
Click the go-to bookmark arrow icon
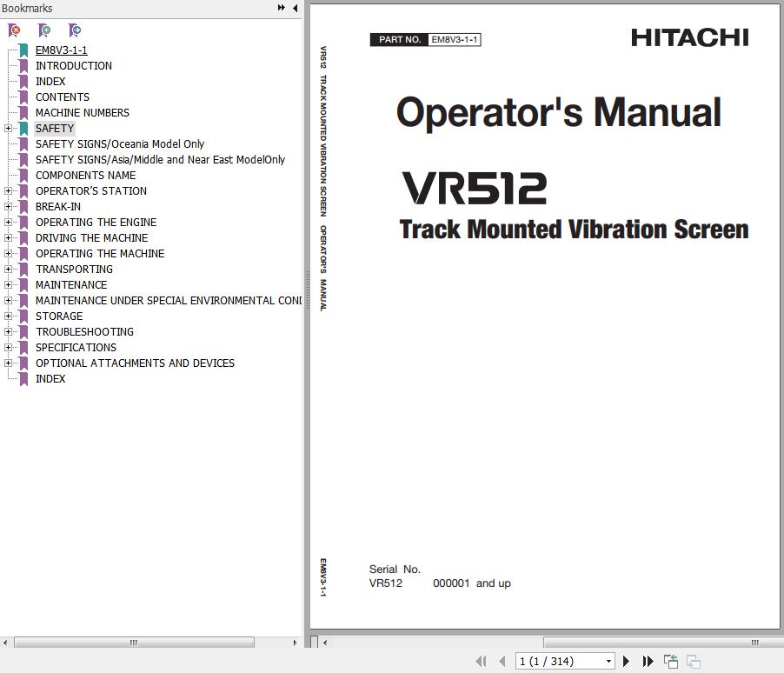[x=75, y=30]
